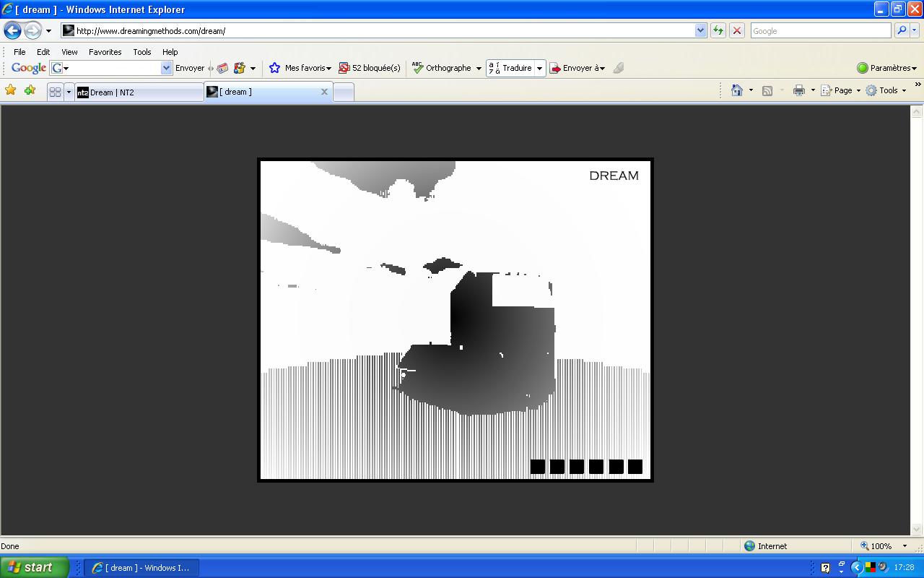Go back with the browser Back arrow
The width and height of the screenshot is (924, 578).
pos(12,30)
